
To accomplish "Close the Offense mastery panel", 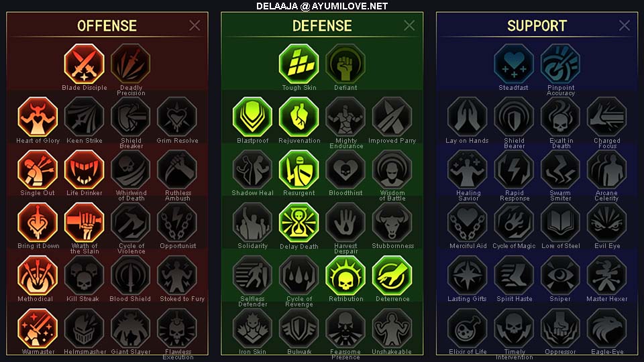I will pyautogui.click(x=195, y=25).
